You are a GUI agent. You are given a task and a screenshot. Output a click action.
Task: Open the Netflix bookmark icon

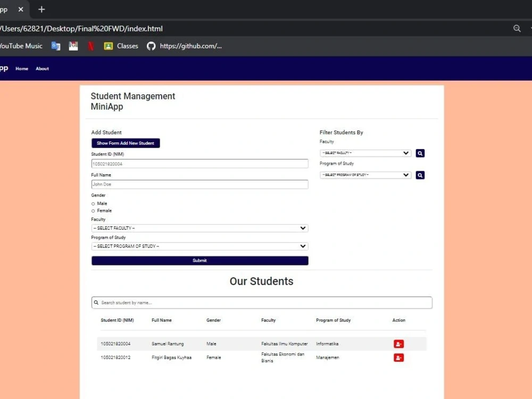point(91,46)
